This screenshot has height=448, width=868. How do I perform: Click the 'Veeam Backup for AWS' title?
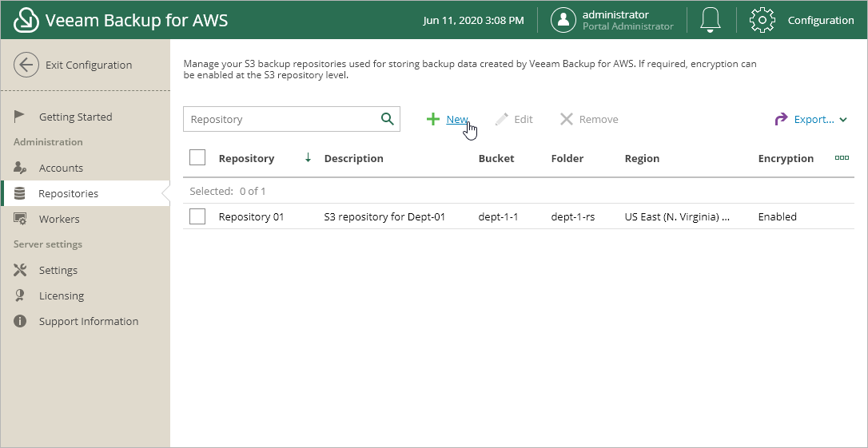137,21
